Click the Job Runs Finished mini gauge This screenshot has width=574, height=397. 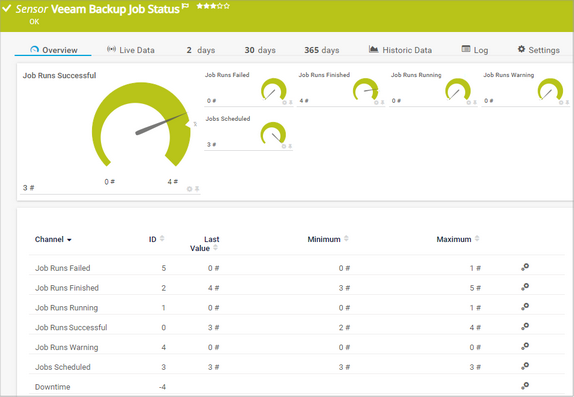366,89
